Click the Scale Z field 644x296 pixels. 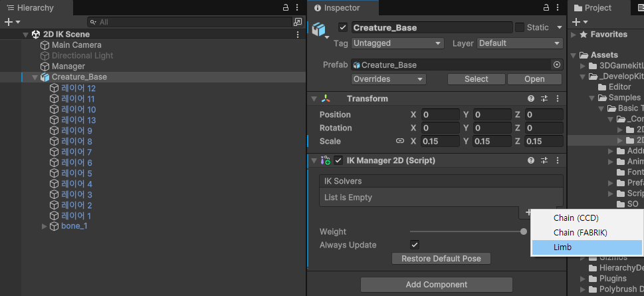tap(544, 141)
